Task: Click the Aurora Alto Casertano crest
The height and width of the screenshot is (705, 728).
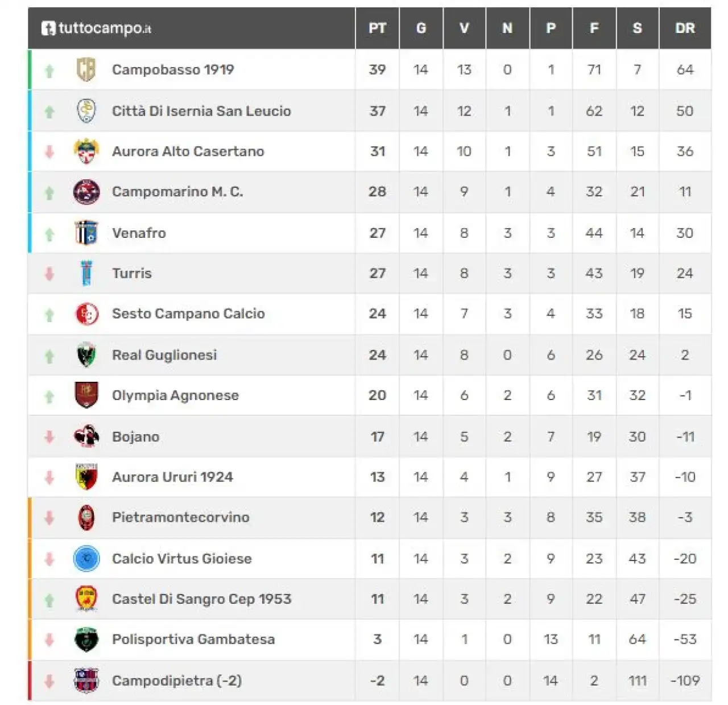Action: click(x=86, y=151)
